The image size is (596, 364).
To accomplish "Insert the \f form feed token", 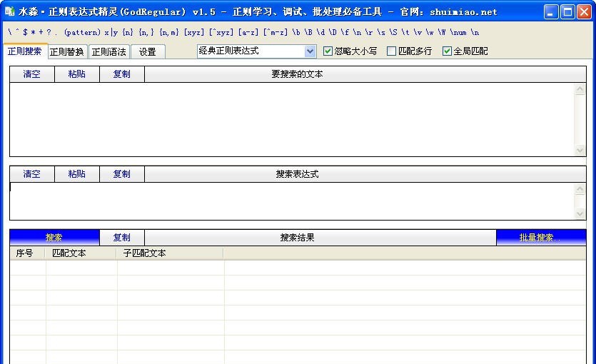I will (345, 32).
